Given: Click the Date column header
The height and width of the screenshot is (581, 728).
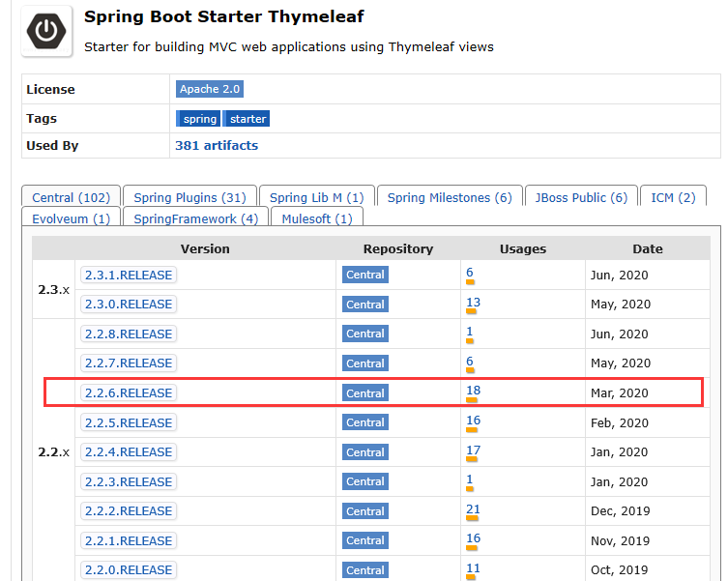Looking at the screenshot, I should [647, 249].
